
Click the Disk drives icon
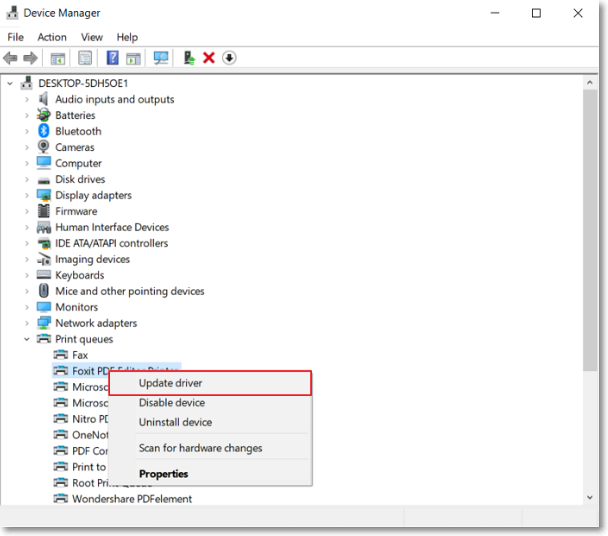[43, 180]
